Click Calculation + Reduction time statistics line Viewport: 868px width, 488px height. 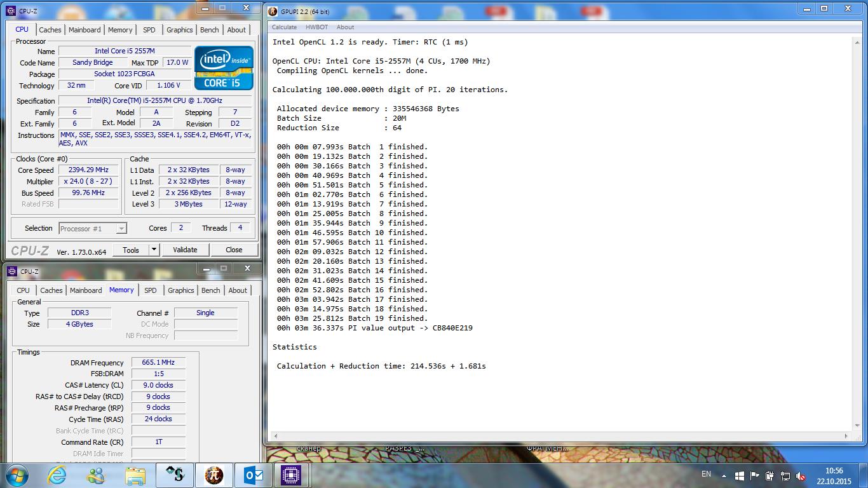[x=381, y=366]
